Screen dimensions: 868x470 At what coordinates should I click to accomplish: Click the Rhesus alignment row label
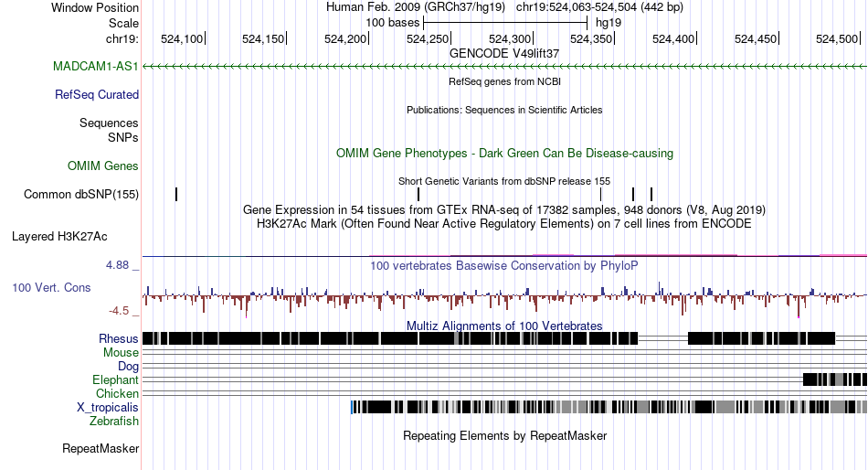click(x=118, y=338)
